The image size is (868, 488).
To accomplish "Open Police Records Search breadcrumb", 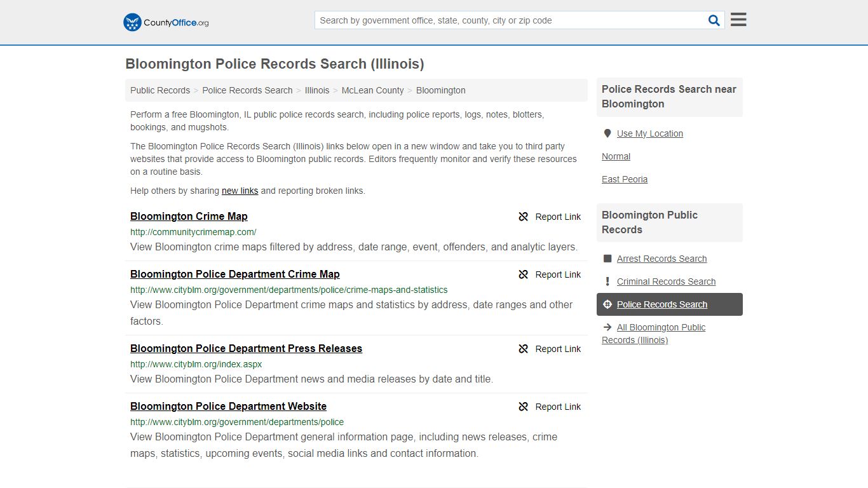I will tap(247, 90).
